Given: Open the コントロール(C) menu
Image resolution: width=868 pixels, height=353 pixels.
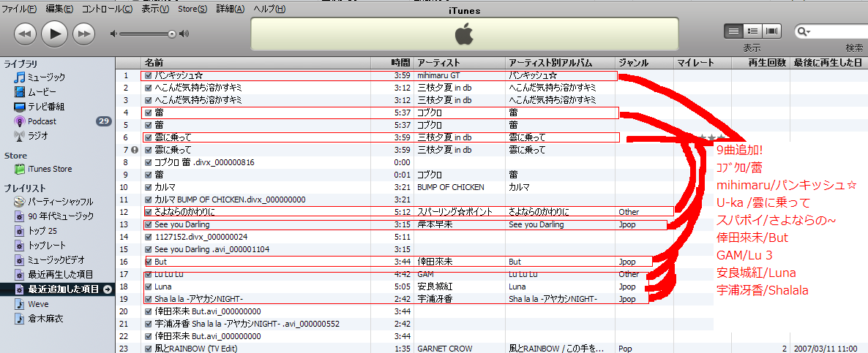Looking at the screenshot, I should [107, 9].
